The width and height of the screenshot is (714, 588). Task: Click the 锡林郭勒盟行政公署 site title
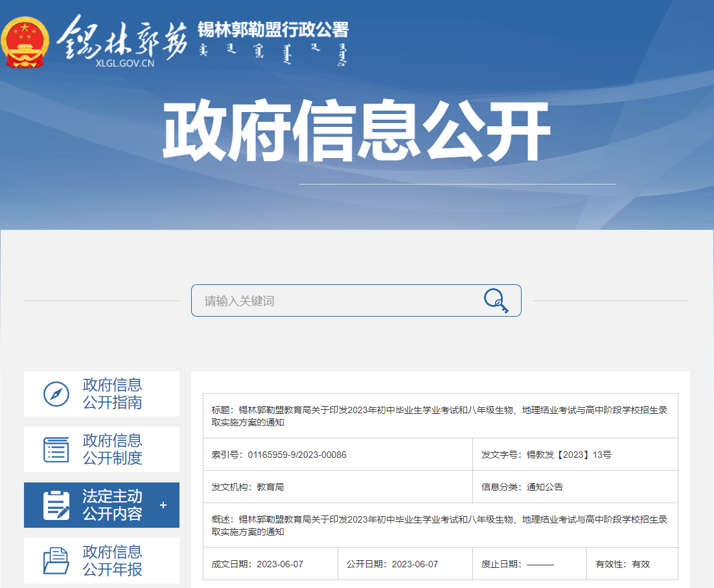(x=273, y=30)
